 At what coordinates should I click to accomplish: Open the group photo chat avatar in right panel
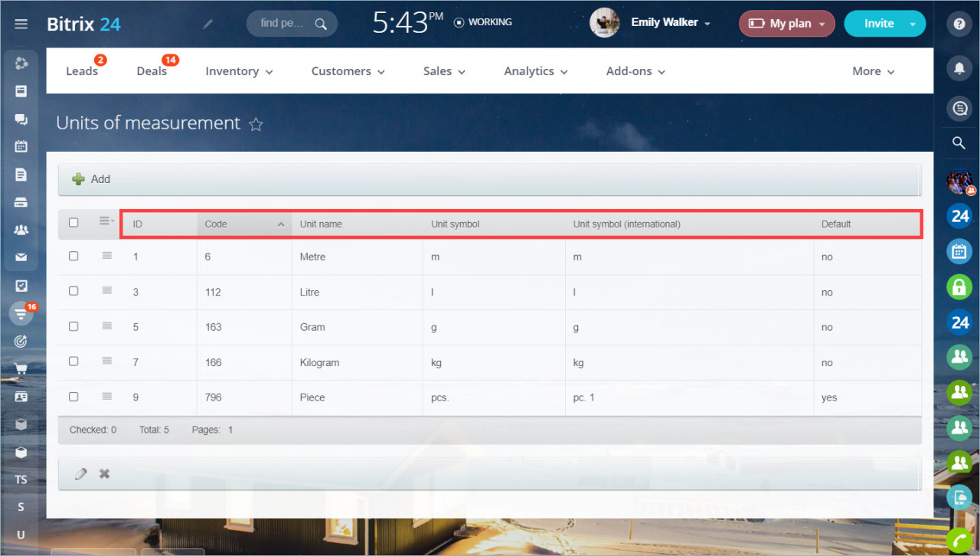coord(959,182)
